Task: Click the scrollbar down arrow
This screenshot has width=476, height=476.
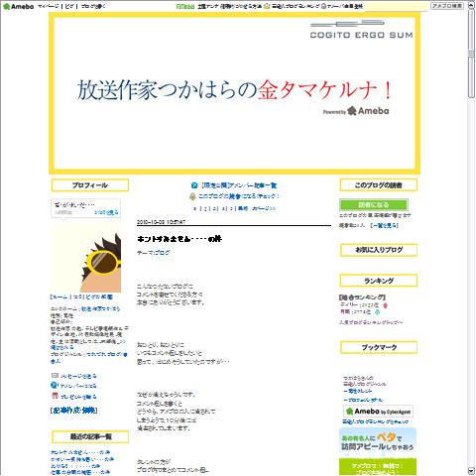Action: (x=471, y=471)
